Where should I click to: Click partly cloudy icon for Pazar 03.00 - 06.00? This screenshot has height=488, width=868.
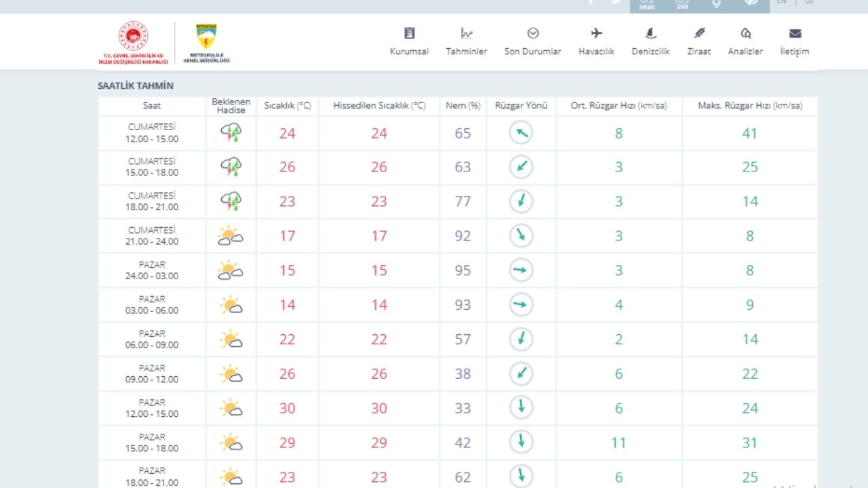point(231,305)
